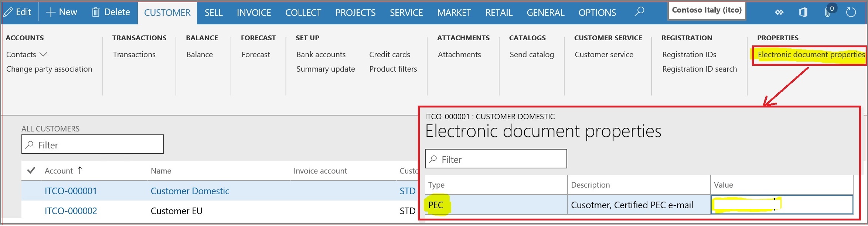
Task: Open the Customer Domestic name link
Action: point(190,191)
